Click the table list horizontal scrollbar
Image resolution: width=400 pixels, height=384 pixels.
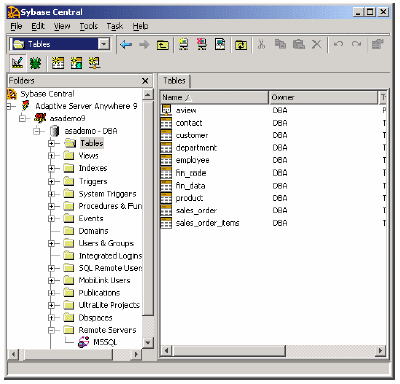pyautogui.click(x=273, y=351)
